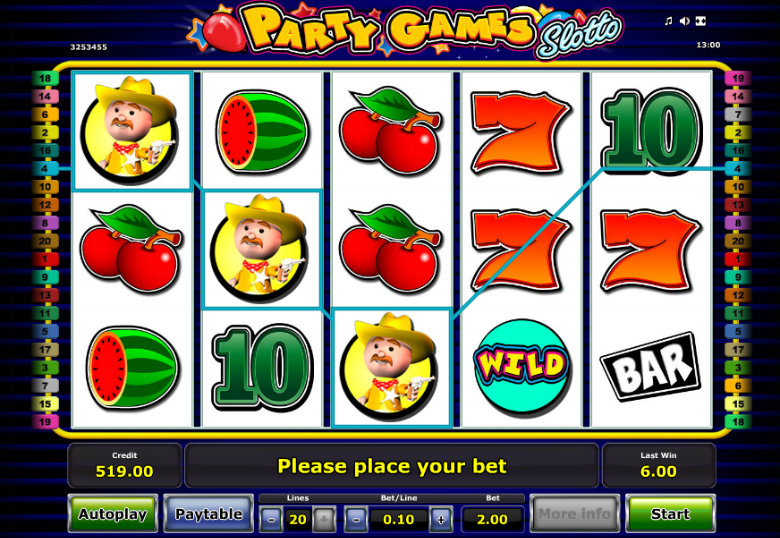Click the BAR symbol on reel five
This screenshot has width=780, height=538.
(651, 367)
